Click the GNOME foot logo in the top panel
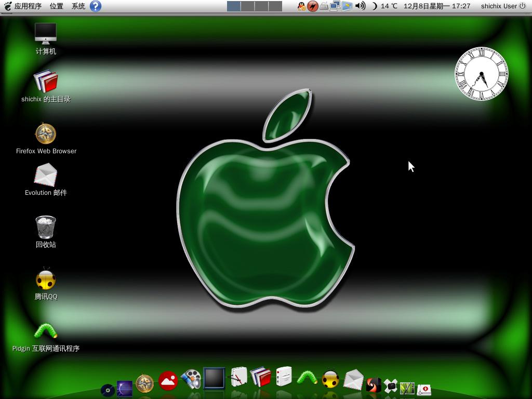Image resolution: width=532 pixels, height=399 pixels. click(x=7, y=6)
